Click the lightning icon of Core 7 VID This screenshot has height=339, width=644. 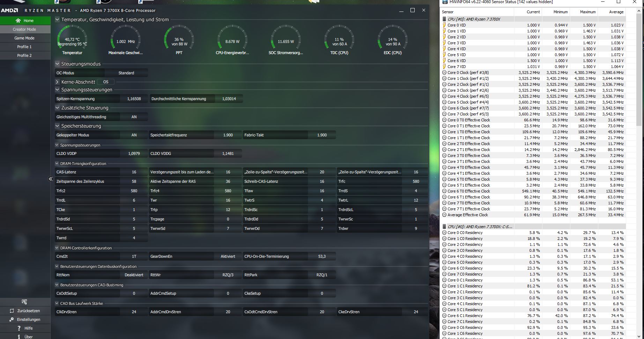[x=444, y=67]
